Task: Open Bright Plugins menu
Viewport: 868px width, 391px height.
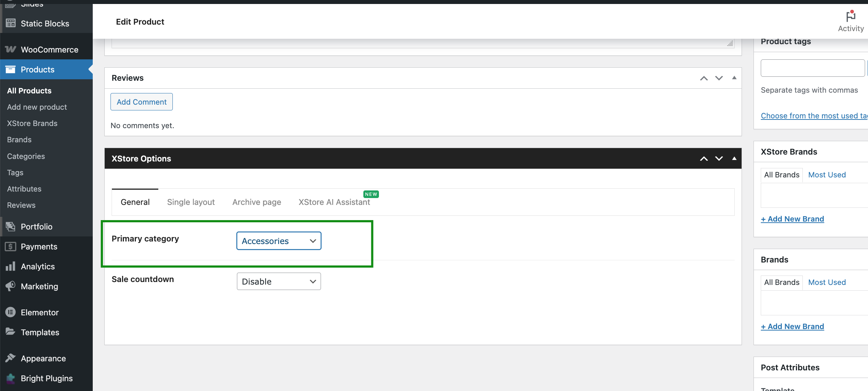Action: click(46, 378)
